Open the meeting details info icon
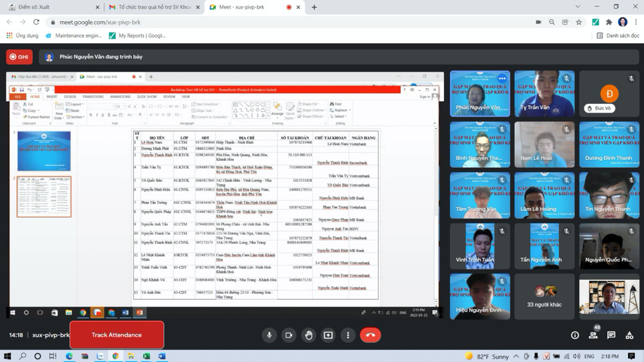The width and height of the screenshot is (644, 362). pyautogui.click(x=574, y=336)
